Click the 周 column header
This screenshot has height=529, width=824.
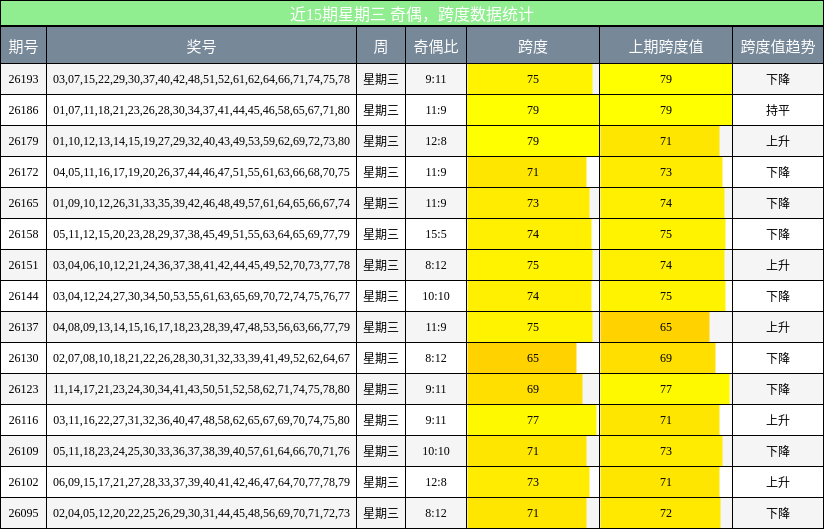point(381,47)
